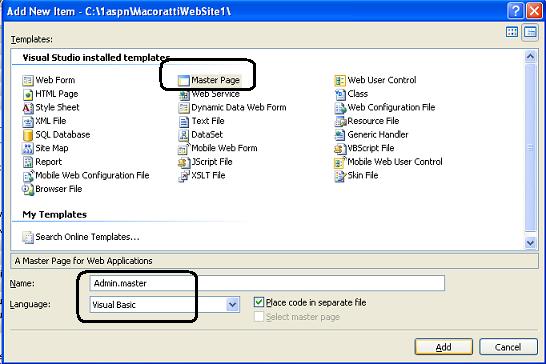Image resolution: width=546 pixels, height=364 pixels.
Task: Close the Add New Item dialog
Action: click(533, 10)
